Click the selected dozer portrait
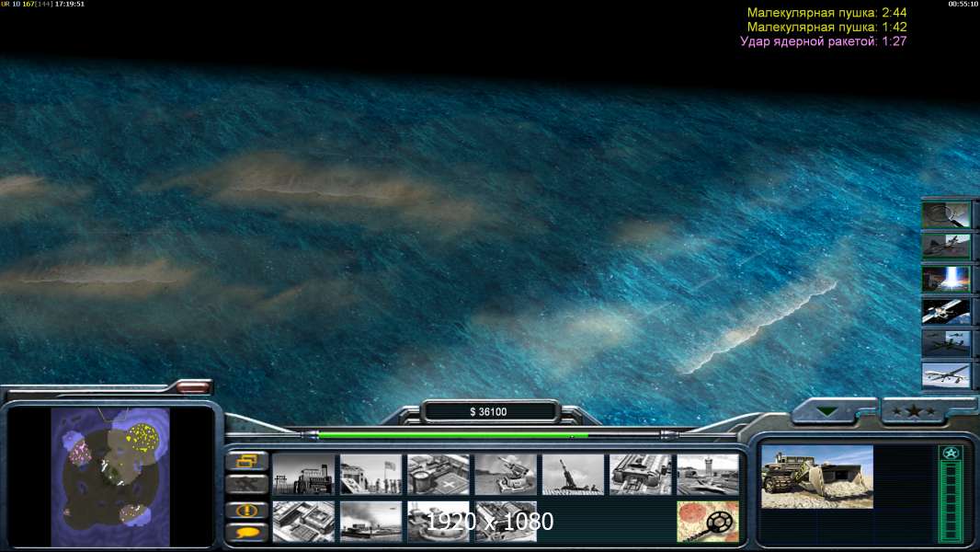The width and height of the screenshot is (980, 552). pyautogui.click(x=817, y=477)
